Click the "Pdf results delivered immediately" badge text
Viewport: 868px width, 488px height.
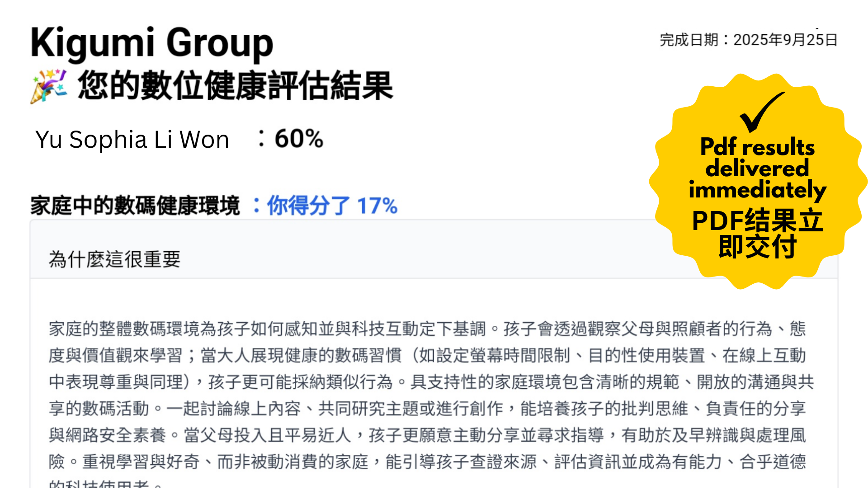tap(757, 168)
